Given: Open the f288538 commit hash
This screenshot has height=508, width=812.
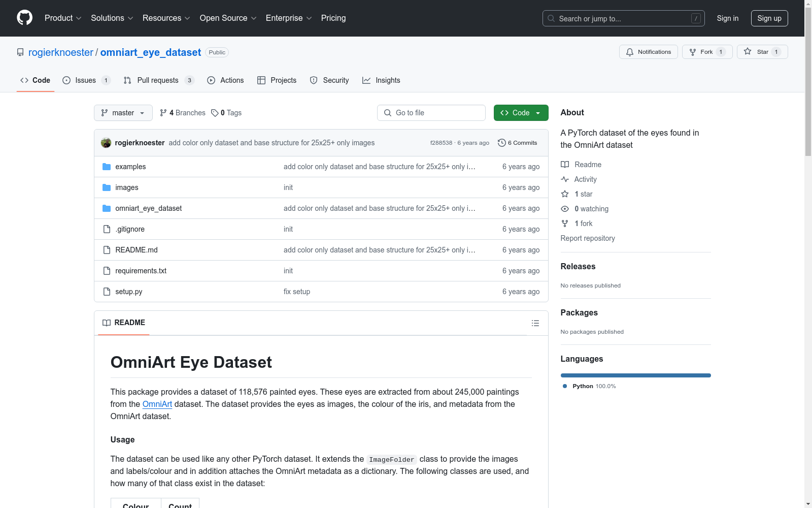Looking at the screenshot, I should tap(441, 143).
